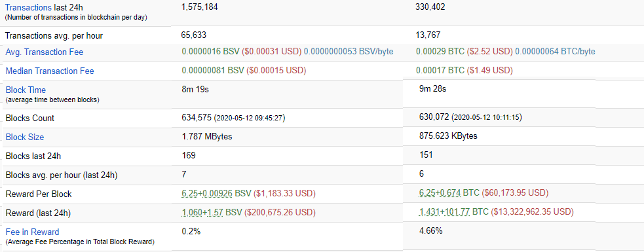Select the 65,633 transactions per hour value

click(x=193, y=35)
